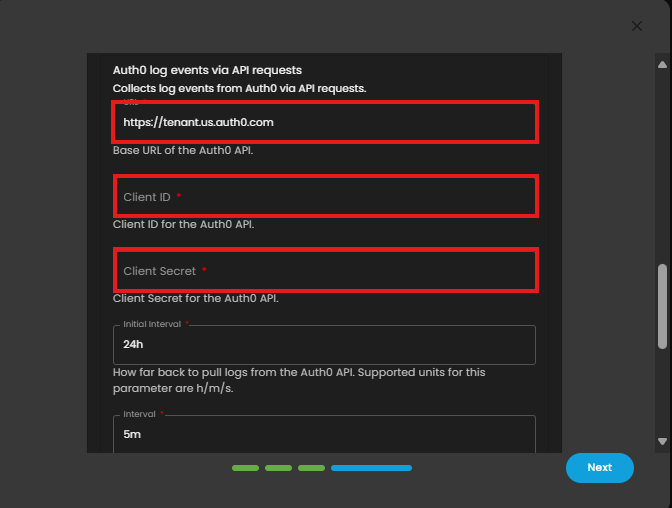The image size is (672, 508).
Task: Click the scrollbar down arrow
Action: tap(662, 441)
